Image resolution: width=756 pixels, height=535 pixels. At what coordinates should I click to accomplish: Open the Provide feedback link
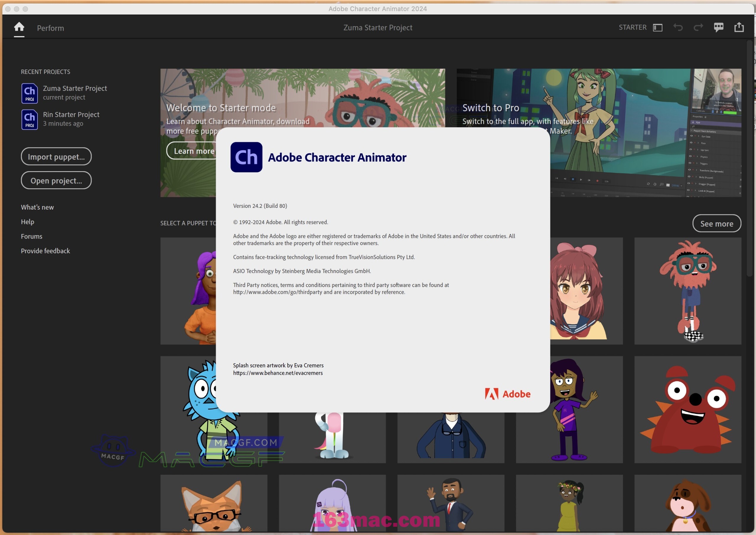point(45,251)
